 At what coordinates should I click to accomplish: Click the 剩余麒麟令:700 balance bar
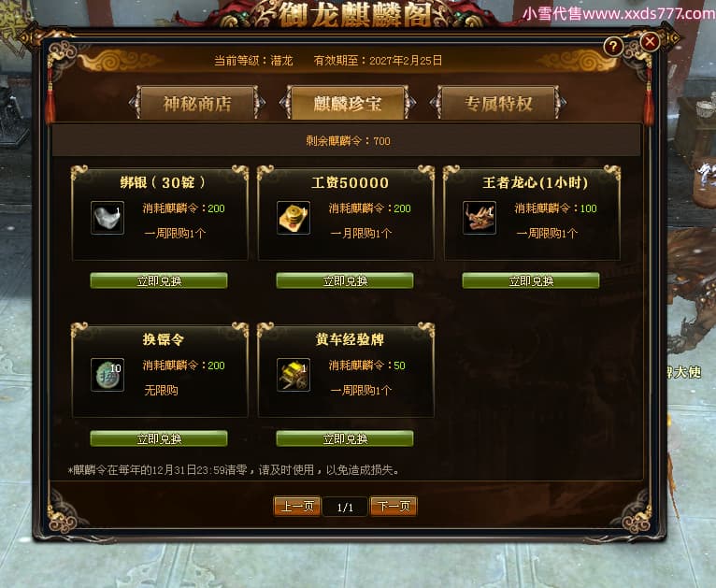coord(347,140)
